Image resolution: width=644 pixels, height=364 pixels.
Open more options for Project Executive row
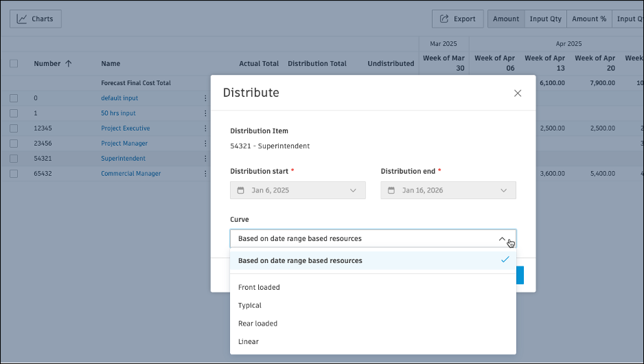click(x=205, y=128)
